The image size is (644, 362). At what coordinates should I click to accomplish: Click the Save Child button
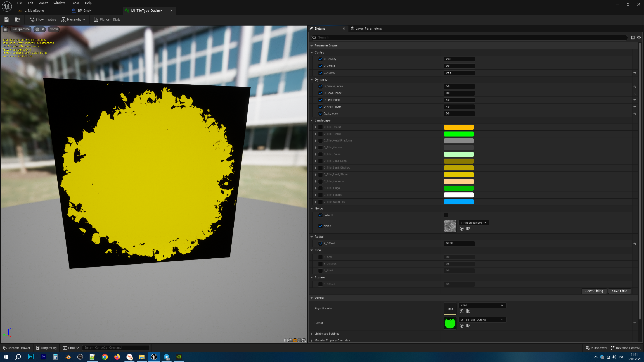pyautogui.click(x=619, y=291)
